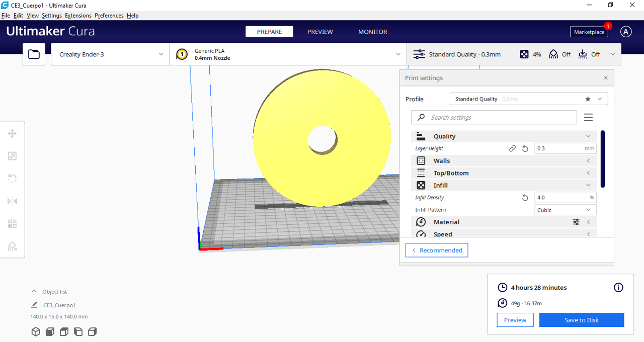Select CE3_Cuerpo1 in object list
This screenshot has width=644, height=342.
coord(59,305)
